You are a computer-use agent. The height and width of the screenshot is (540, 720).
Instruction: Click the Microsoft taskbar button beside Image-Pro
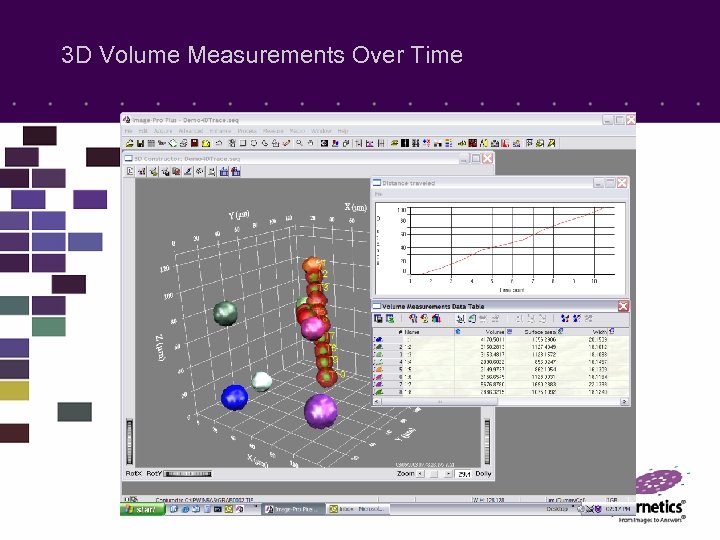[358, 509]
